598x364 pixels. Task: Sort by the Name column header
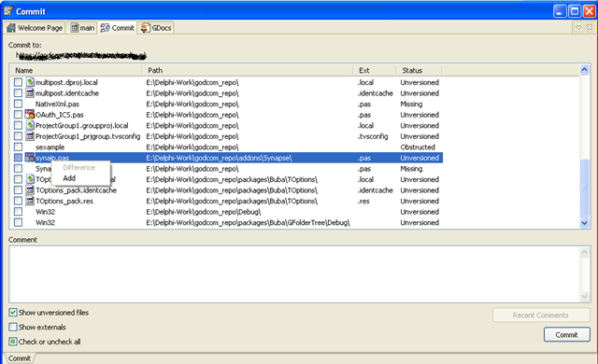77,70
